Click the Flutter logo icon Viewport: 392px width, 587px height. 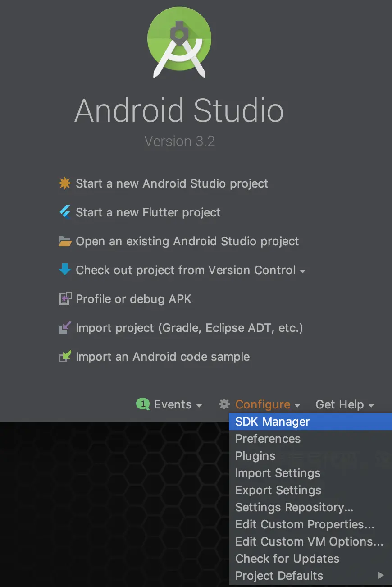[65, 212]
